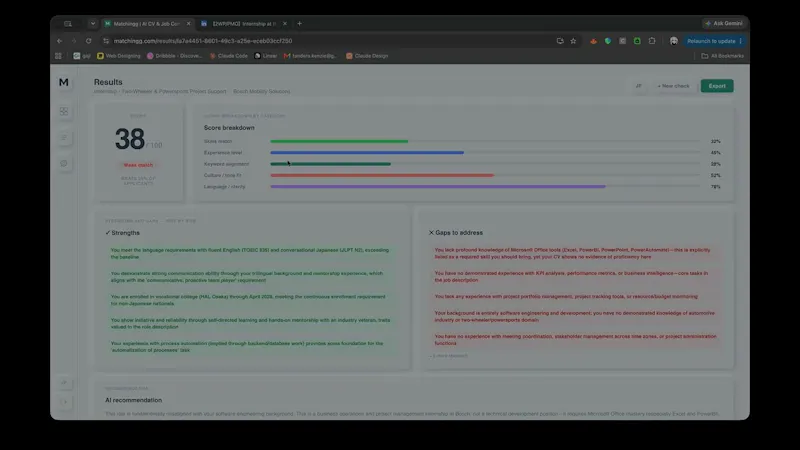The width and height of the screenshot is (800, 450).
Task: Open the Chrome profile avatar
Action: 673,41
